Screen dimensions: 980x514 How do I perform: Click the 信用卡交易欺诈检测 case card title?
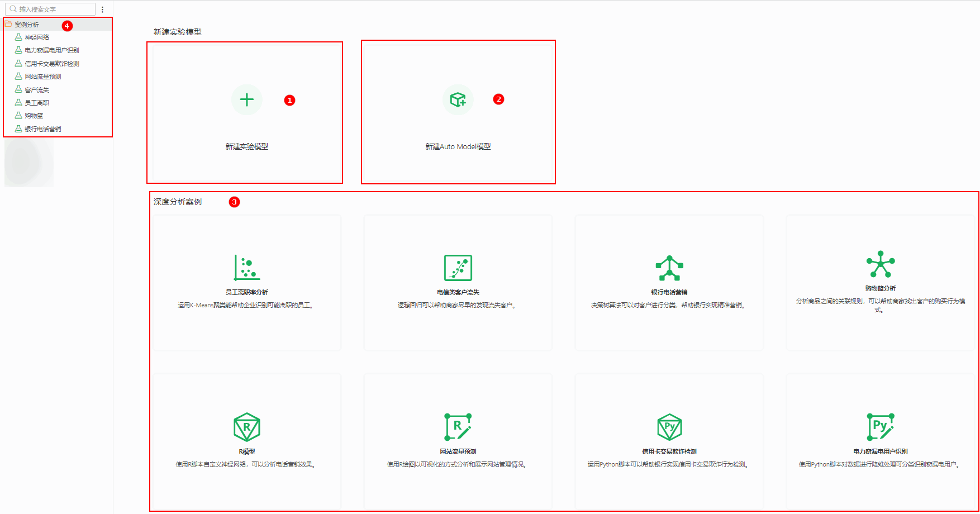(x=669, y=451)
